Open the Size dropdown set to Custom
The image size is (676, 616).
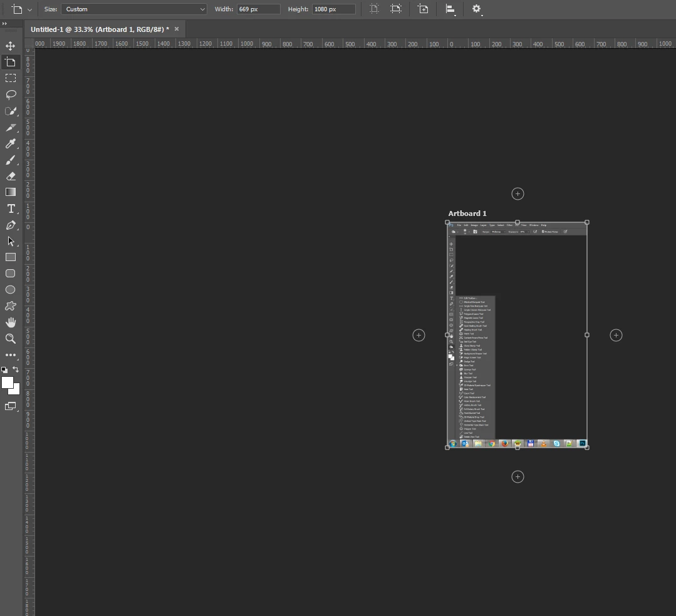pos(134,9)
